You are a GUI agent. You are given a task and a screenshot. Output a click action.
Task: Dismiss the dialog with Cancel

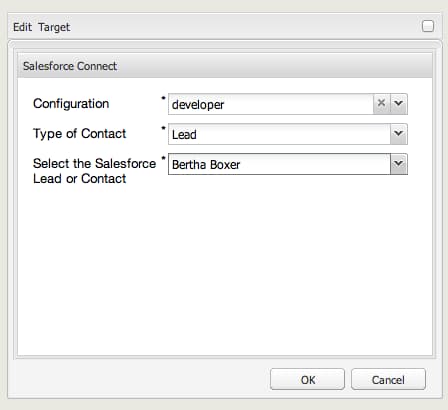[x=388, y=379]
